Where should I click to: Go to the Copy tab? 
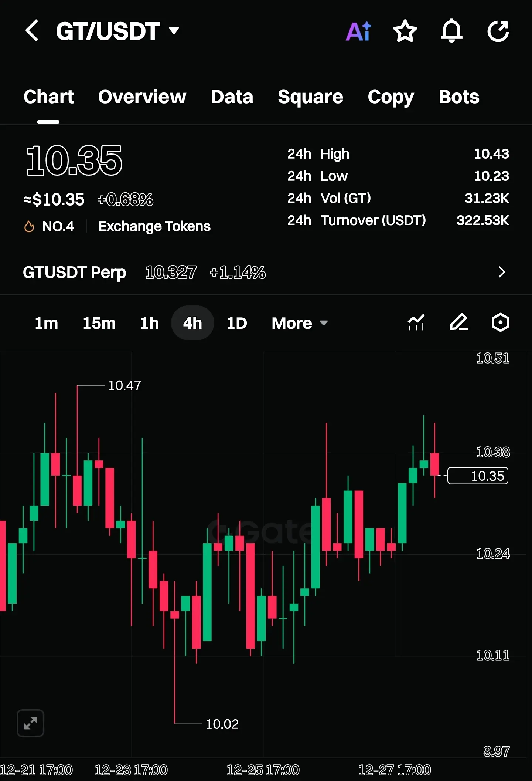[391, 98]
